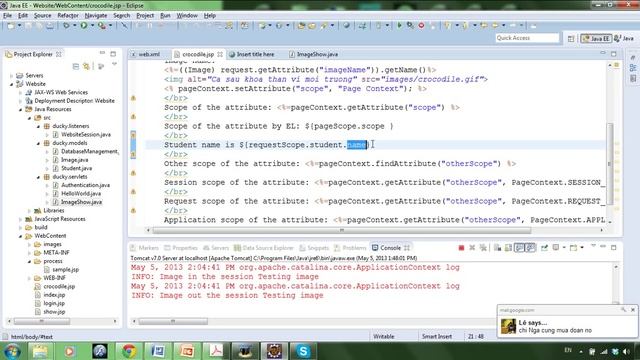Open the Problems view tab
The height and width of the screenshot is (360, 640).
350,248
